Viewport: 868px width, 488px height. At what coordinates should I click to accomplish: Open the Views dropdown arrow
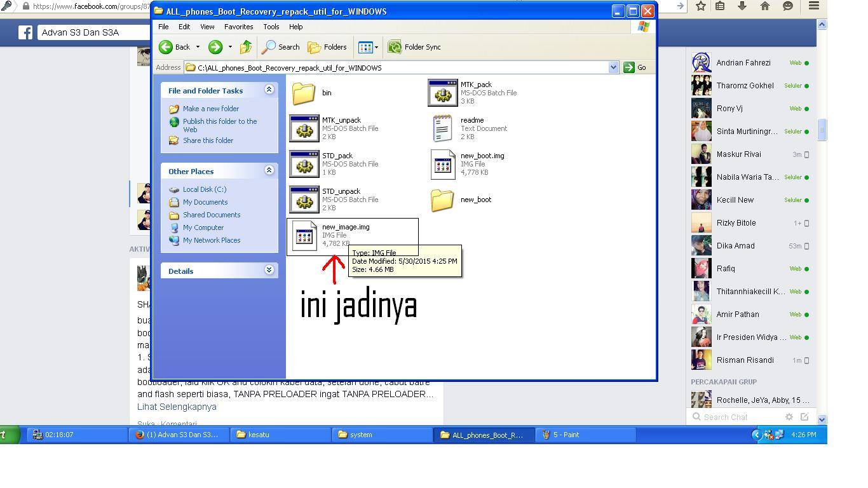376,46
